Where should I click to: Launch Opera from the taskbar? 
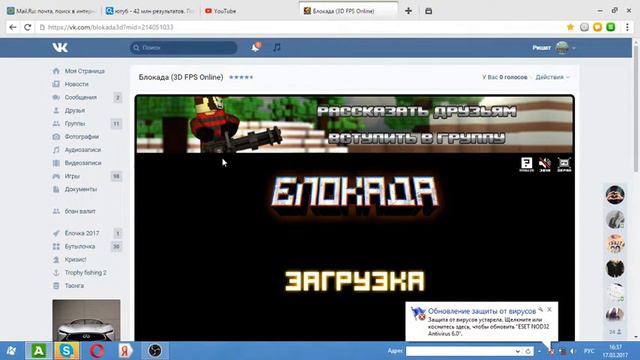click(96, 351)
